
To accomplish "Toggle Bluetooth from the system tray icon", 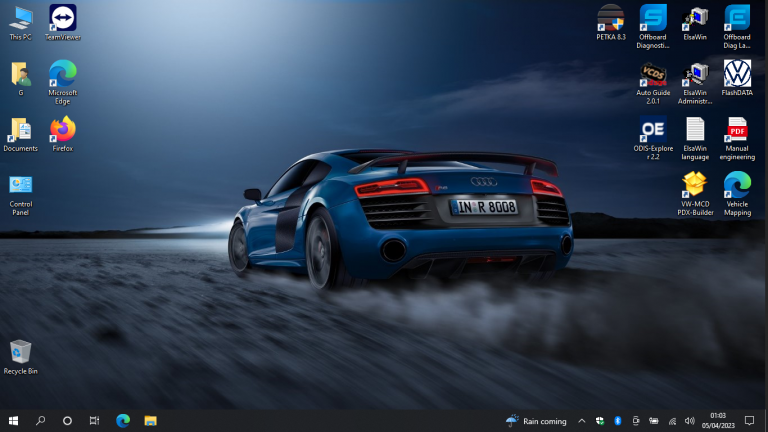I will point(617,421).
